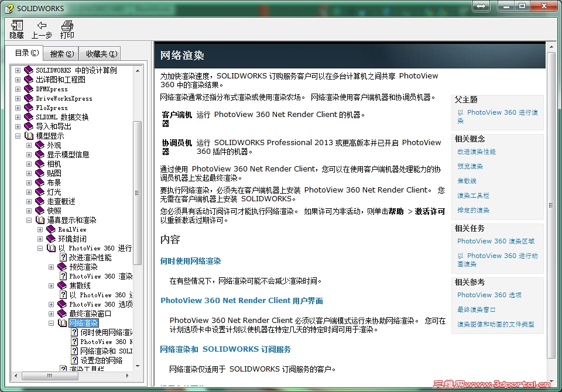
Task: Click the 隐藏 (Hide) toolbar icon
Action: coord(16,25)
